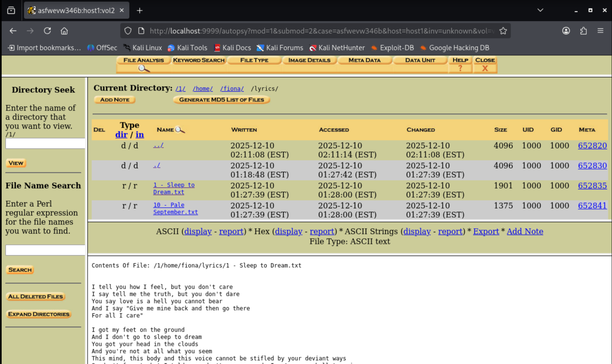Focus the Directory Seek input field
The image size is (612, 364).
coord(45,143)
